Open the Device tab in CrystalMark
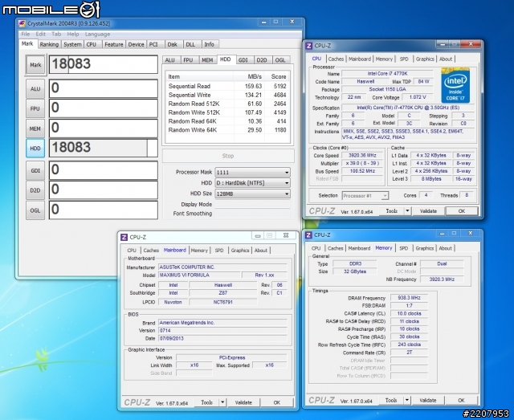Image resolution: width=514 pixels, height=420 pixels. [x=136, y=45]
